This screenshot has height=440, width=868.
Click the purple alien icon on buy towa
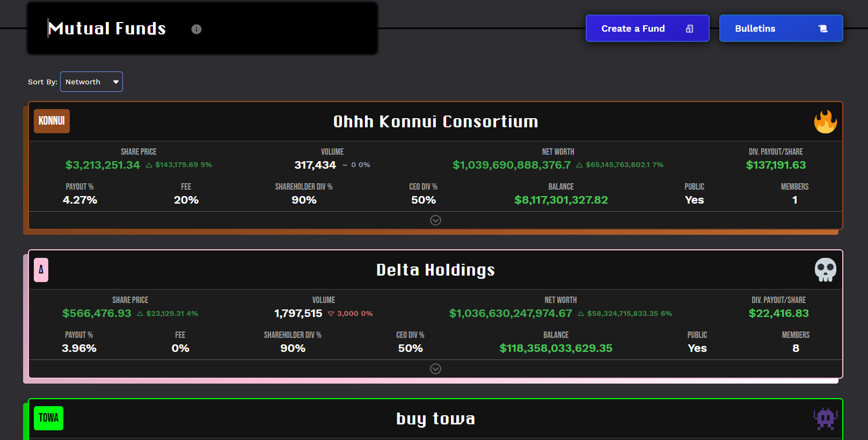[825, 418]
